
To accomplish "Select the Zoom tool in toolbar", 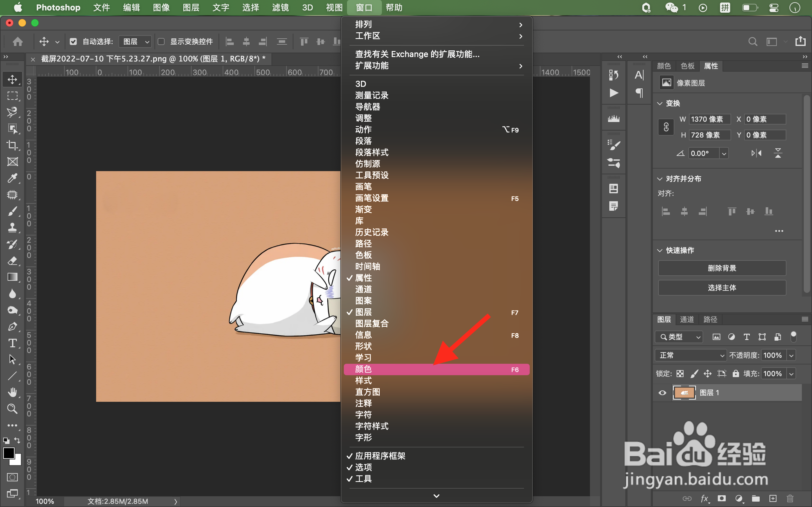I will (12, 409).
